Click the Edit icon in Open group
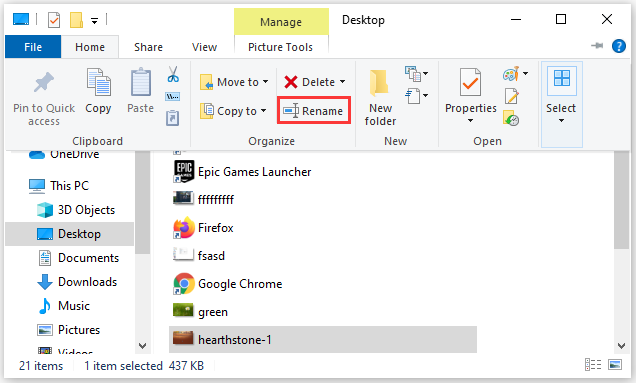The height and width of the screenshot is (383, 636). 511,97
